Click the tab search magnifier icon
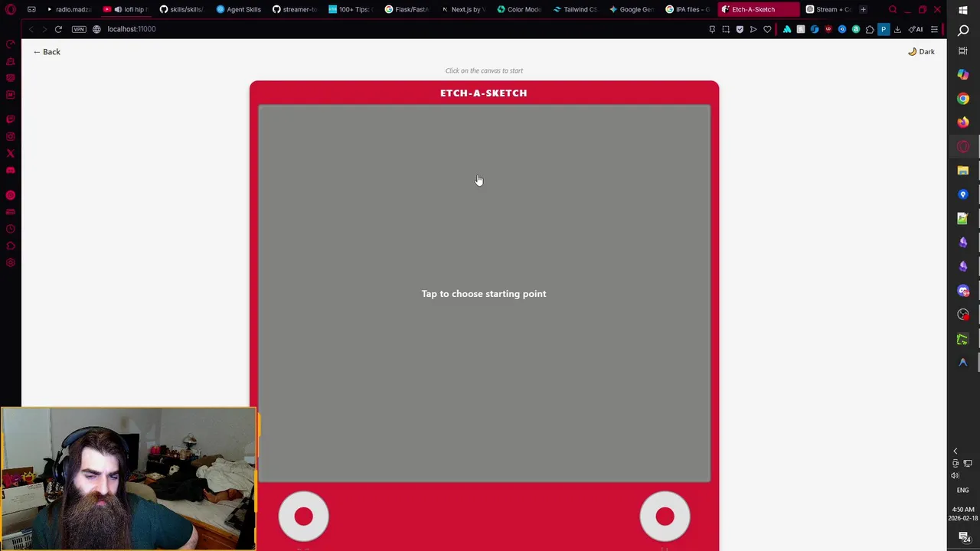Viewport: 980px width, 551px height. point(893,9)
